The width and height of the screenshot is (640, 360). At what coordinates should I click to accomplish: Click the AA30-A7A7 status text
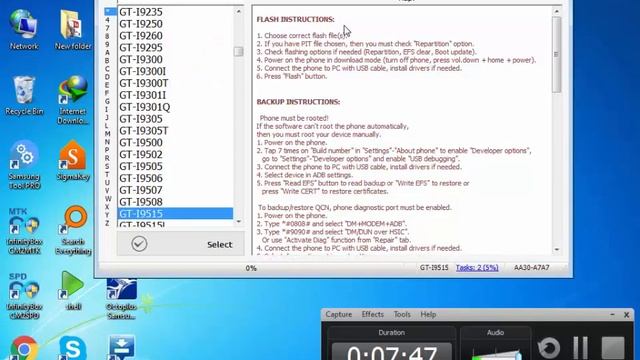[x=531, y=268]
